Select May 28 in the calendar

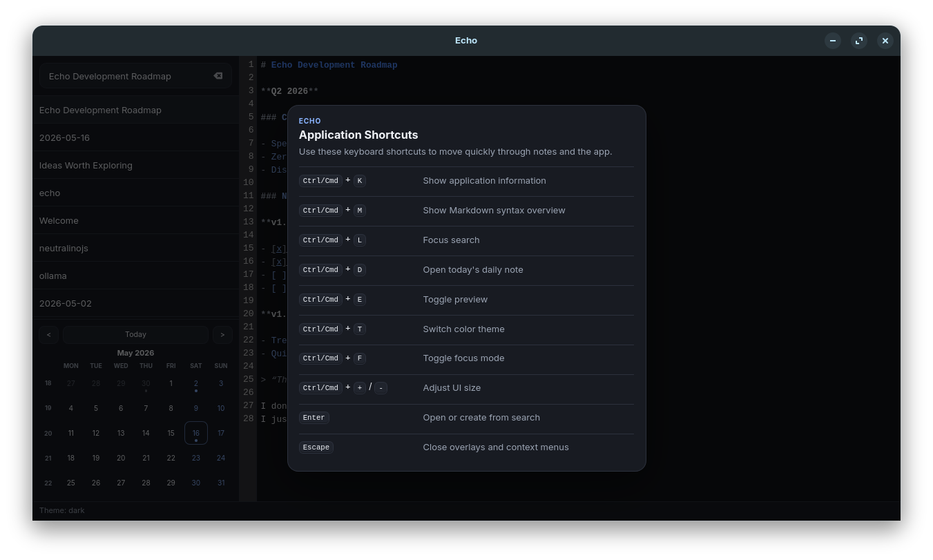point(146,483)
